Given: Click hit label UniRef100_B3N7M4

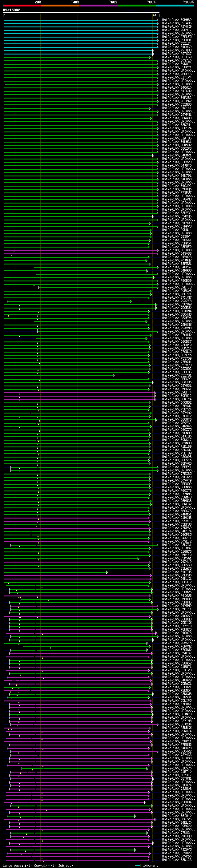Looking at the screenshot, I should click(177, 125).
